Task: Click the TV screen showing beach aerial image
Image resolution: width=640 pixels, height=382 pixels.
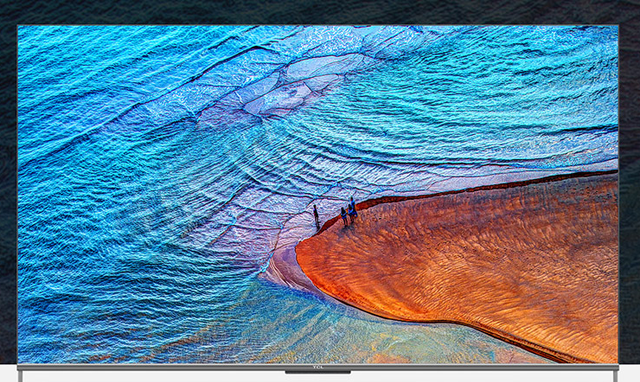Action: [x=318, y=194]
